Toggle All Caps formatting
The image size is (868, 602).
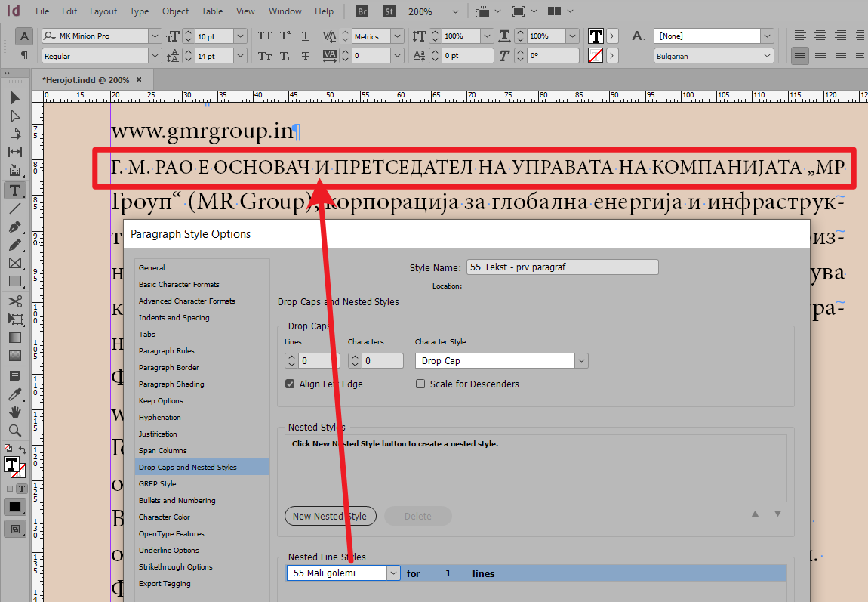point(265,36)
